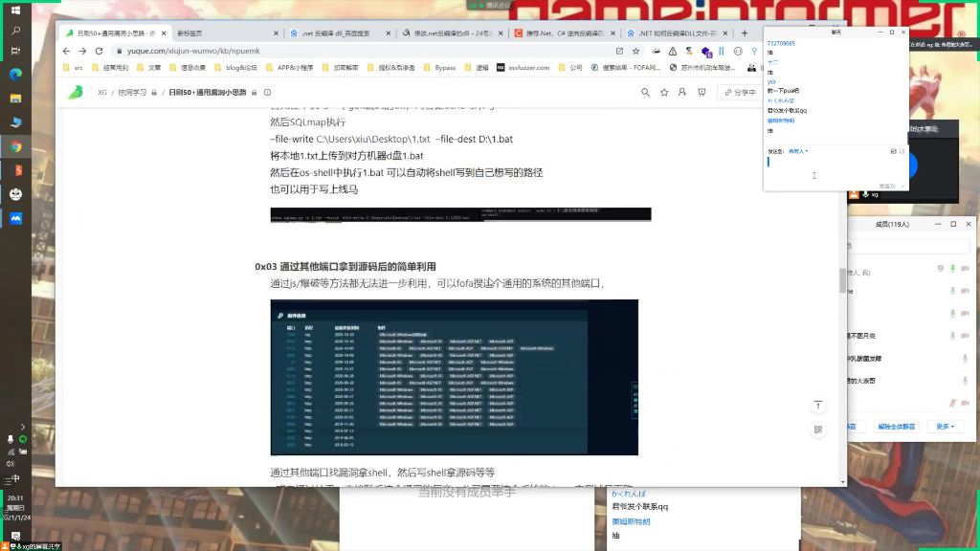Click the back-to-top arrow button
Screen dimensions: 980x551
click(817, 406)
